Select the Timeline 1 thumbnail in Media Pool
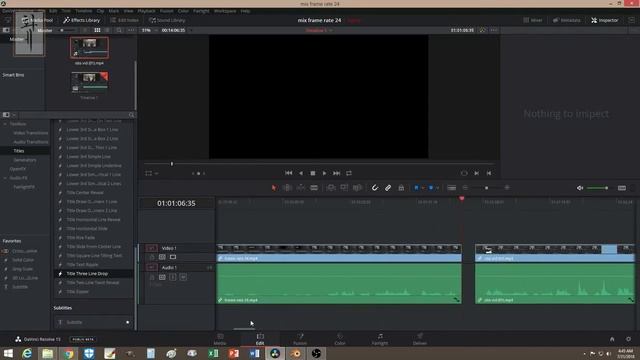The image size is (640, 360). [x=89, y=82]
